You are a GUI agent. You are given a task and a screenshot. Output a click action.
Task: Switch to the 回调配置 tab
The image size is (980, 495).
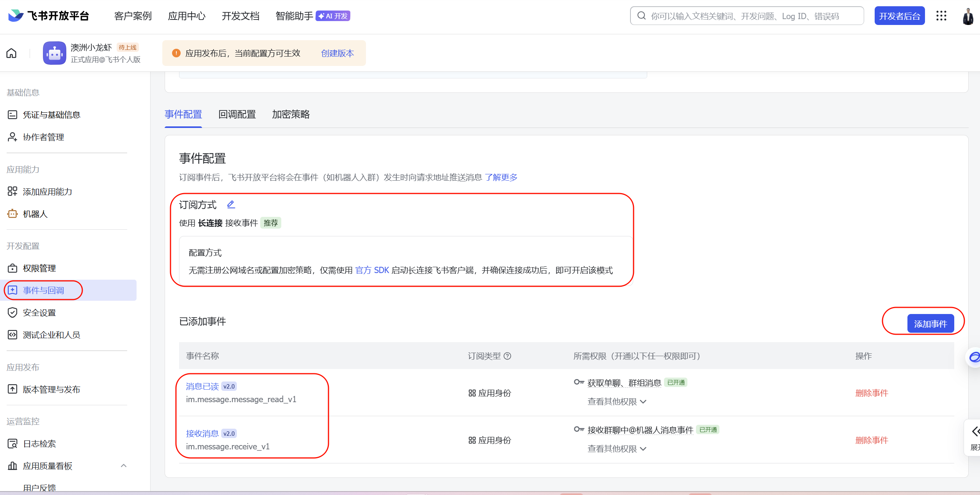click(x=237, y=114)
